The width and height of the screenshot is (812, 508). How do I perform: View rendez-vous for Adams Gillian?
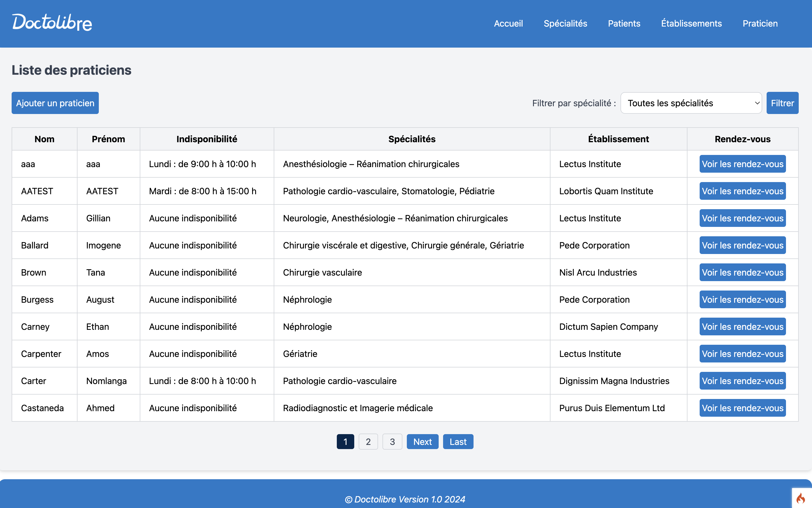coord(742,218)
